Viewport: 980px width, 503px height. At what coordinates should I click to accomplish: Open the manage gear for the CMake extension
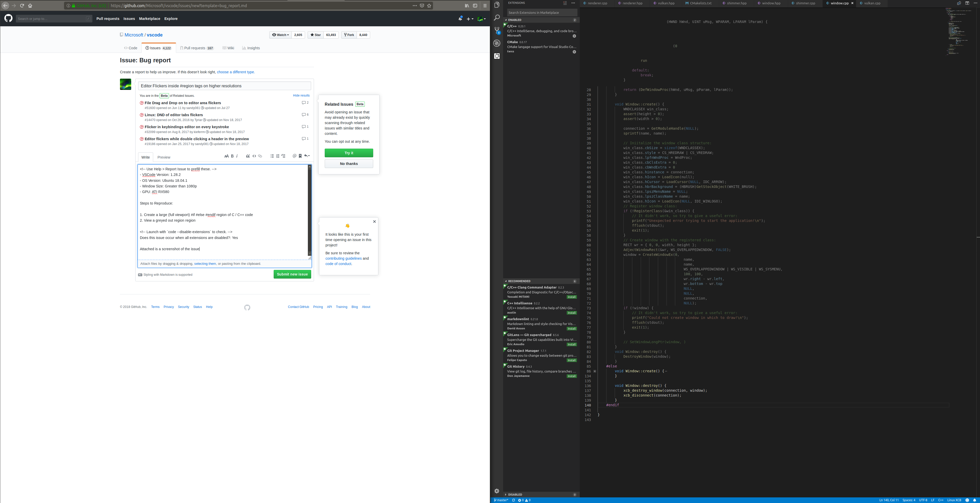pos(574,52)
